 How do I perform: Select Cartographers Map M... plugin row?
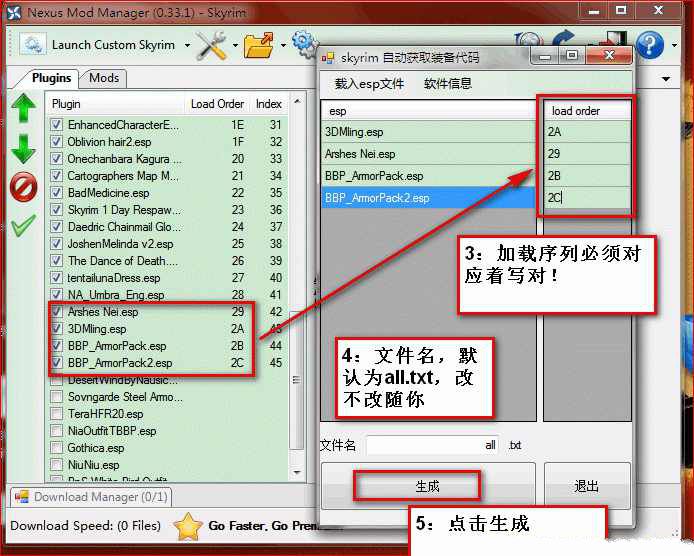[167, 176]
